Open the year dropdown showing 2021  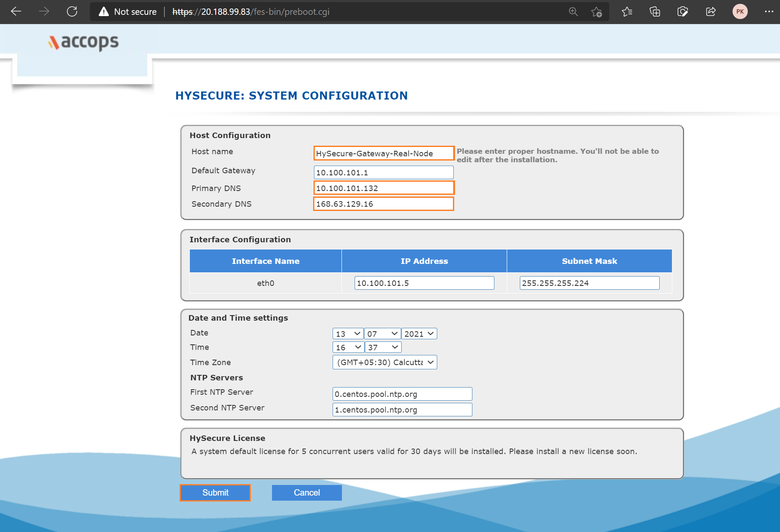coord(419,334)
